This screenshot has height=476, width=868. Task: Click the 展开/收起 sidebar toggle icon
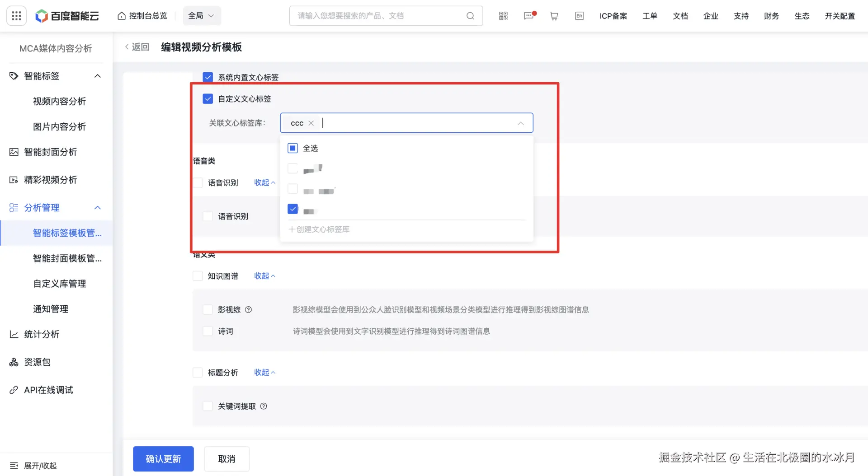click(14, 466)
